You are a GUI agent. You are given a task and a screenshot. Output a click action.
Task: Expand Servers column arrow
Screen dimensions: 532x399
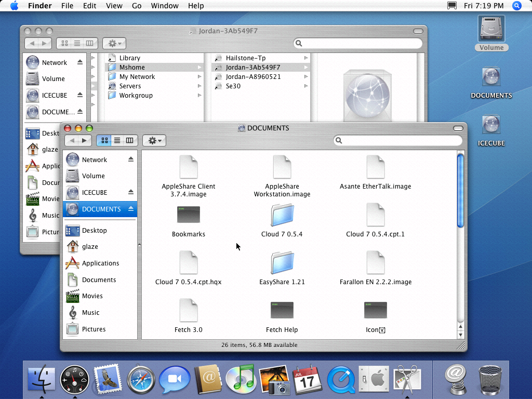pos(199,86)
